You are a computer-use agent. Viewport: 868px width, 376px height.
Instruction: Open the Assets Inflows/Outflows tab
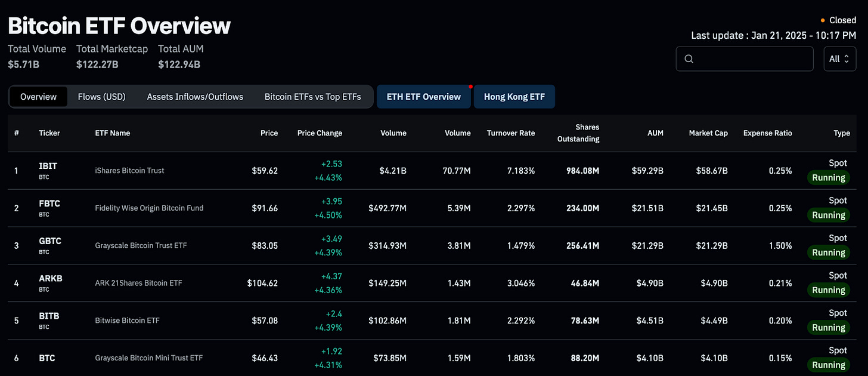pyautogui.click(x=195, y=96)
